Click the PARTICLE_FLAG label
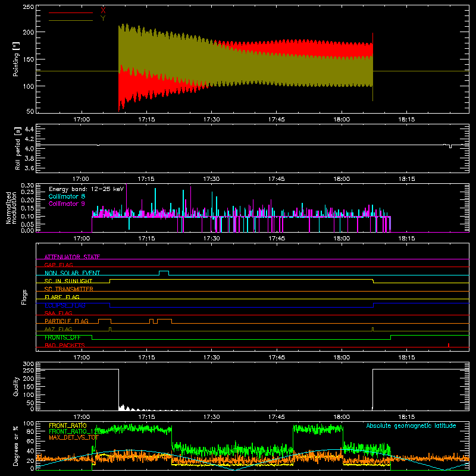The image size is (476, 476). tap(67, 321)
